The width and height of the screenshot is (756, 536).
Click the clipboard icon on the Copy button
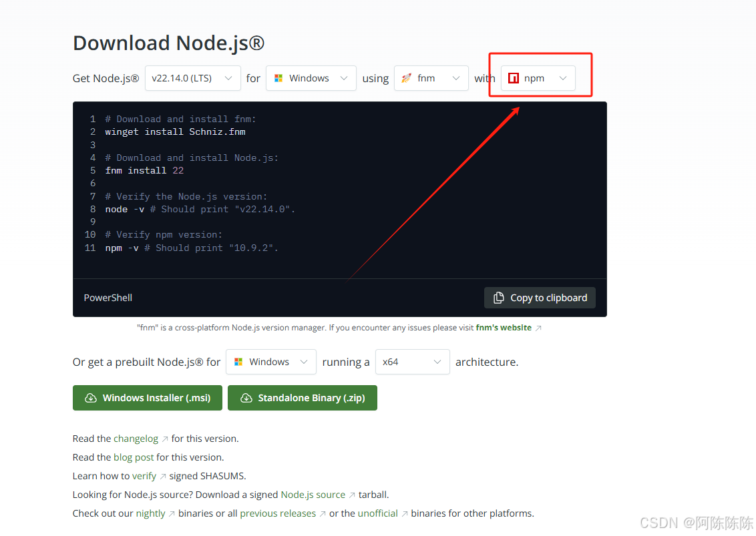498,298
